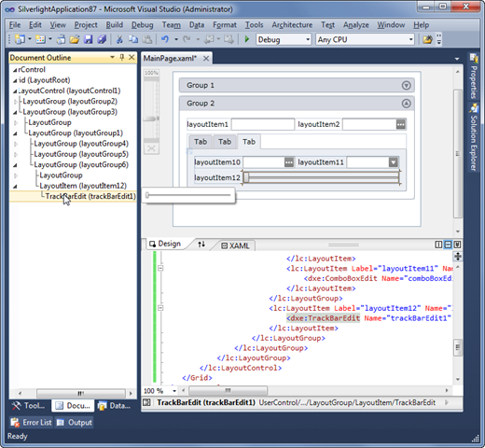Open the Format menu
This screenshot has height=448, width=485.
tap(225, 25)
